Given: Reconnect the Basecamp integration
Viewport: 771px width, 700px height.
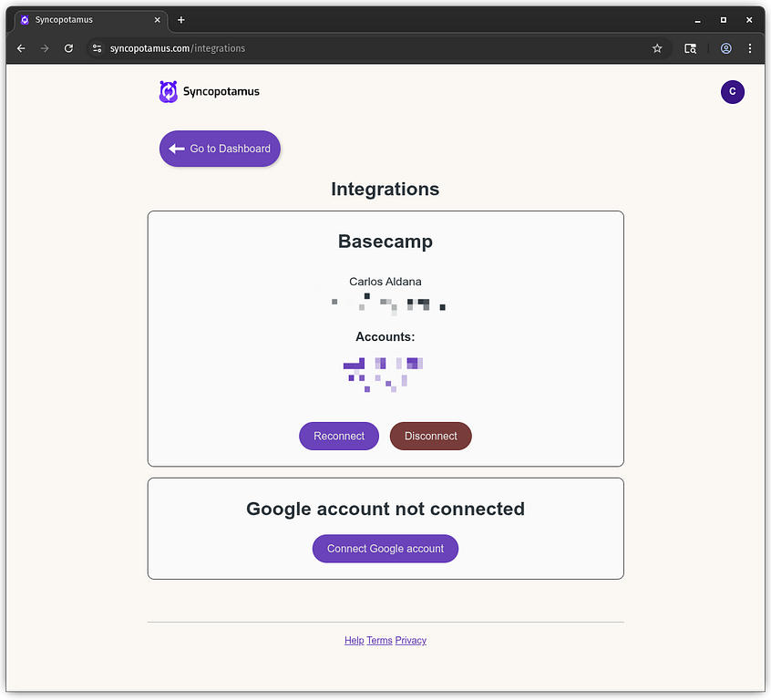Looking at the screenshot, I should [x=339, y=436].
